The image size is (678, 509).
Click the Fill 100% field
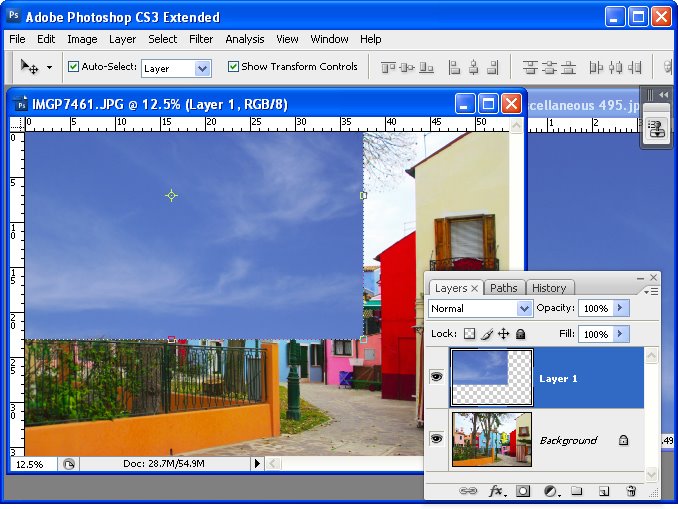(x=596, y=334)
